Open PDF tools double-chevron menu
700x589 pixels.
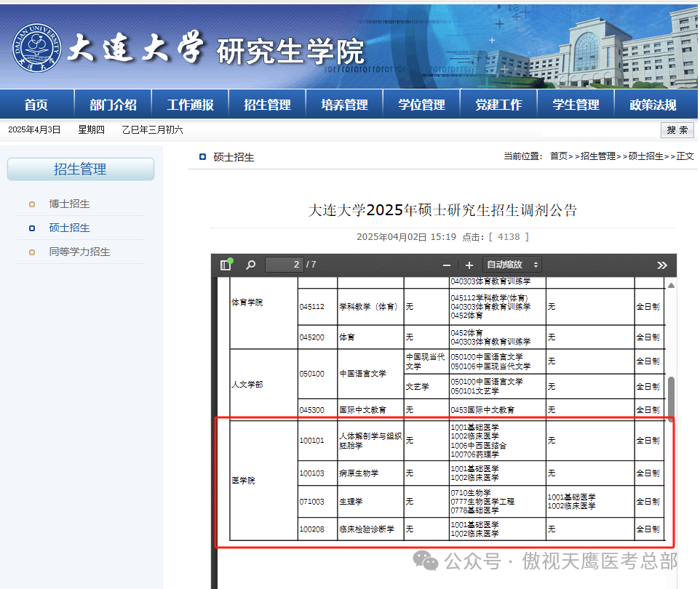tap(662, 265)
